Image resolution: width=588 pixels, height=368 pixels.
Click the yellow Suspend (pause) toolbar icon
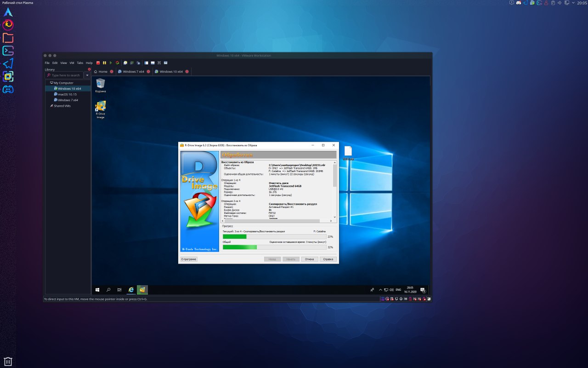click(x=104, y=63)
